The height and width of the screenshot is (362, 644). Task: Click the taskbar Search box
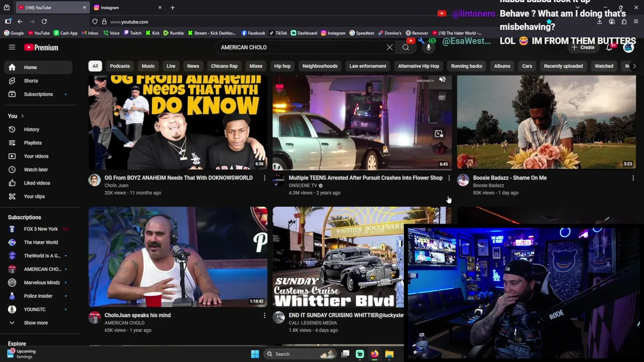tap(300, 354)
